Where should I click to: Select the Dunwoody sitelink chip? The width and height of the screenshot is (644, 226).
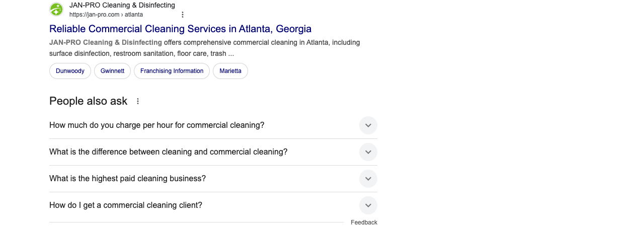point(70,71)
